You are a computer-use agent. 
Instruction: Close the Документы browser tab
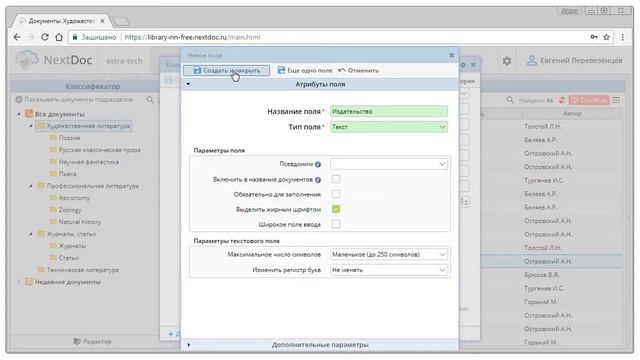(x=102, y=21)
